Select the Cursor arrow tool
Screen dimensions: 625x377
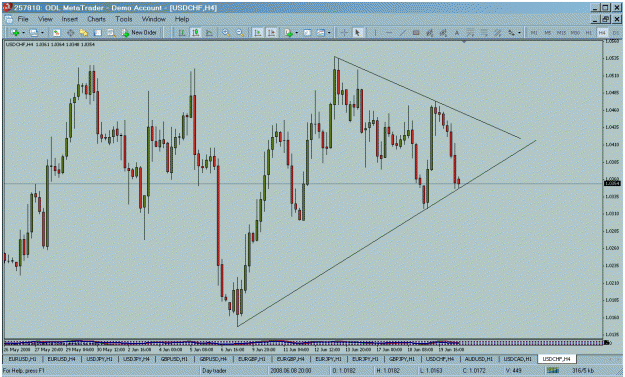click(358, 33)
